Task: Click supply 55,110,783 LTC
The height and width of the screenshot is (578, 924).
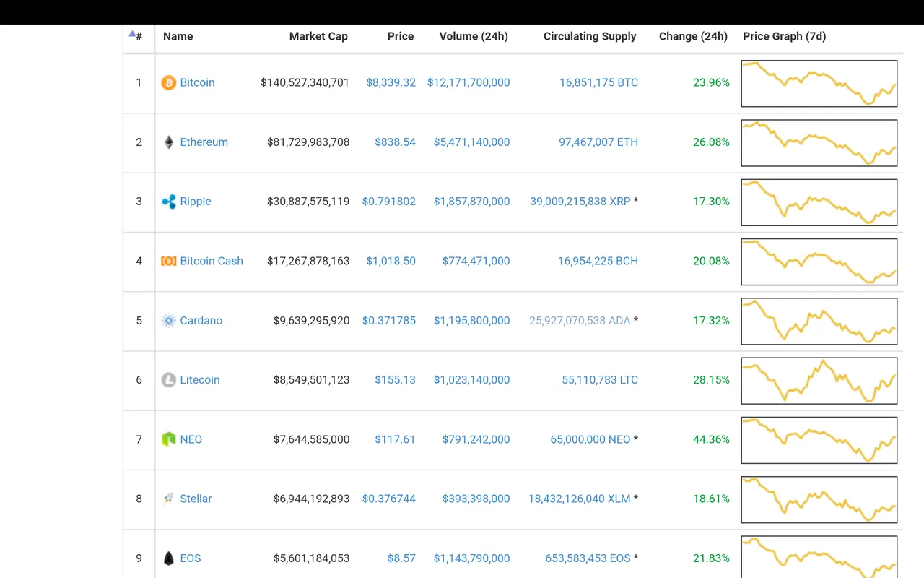Action: pyautogui.click(x=600, y=380)
